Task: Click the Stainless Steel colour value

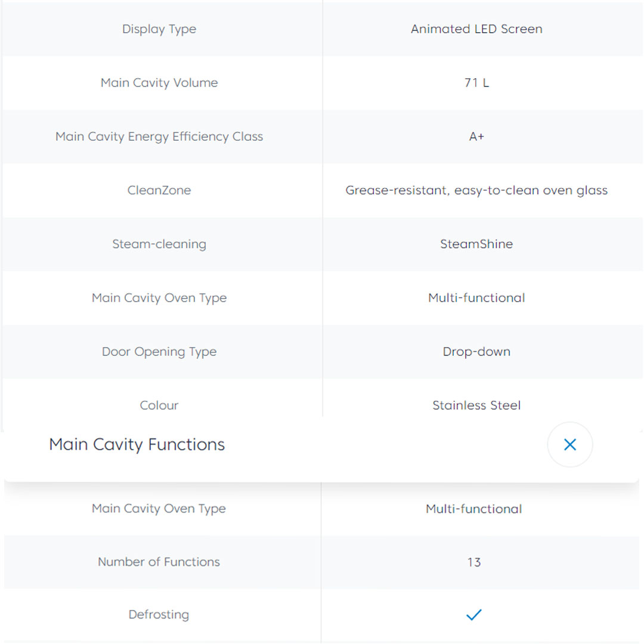Action: pyautogui.click(x=476, y=405)
